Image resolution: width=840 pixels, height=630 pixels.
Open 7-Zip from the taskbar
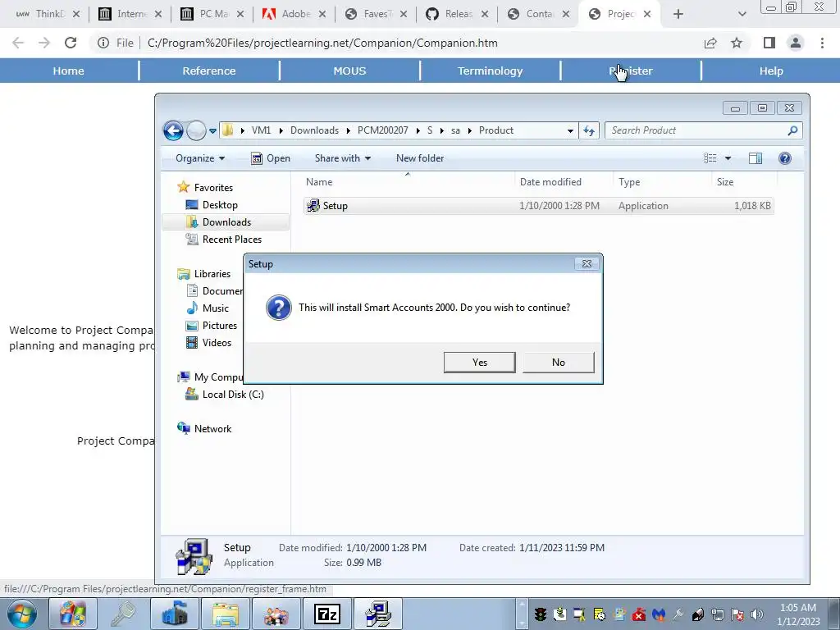[326, 614]
